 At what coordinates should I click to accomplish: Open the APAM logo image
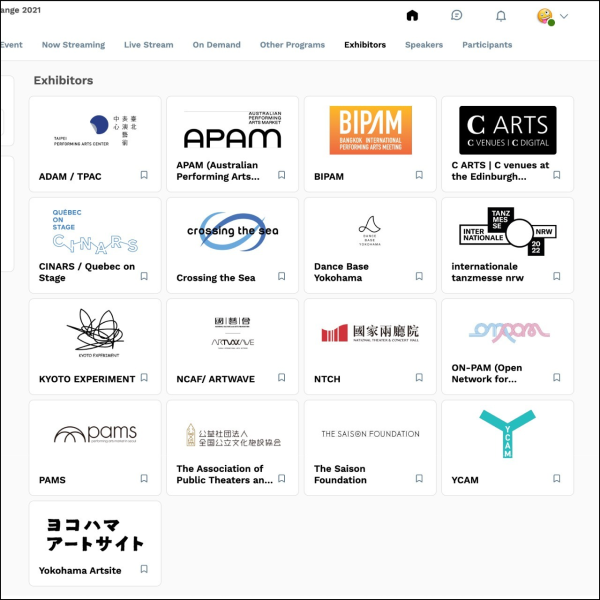pyautogui.click(x=232, y=130)
